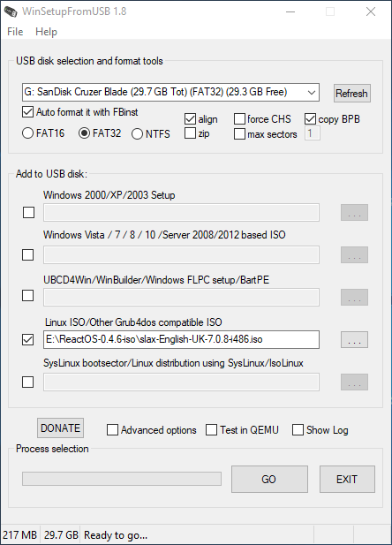Click browse button for Windows 2000/XP/2003 Setup
Image resolution: width=392 pixels, height=545 pixels.
[354, 212]
